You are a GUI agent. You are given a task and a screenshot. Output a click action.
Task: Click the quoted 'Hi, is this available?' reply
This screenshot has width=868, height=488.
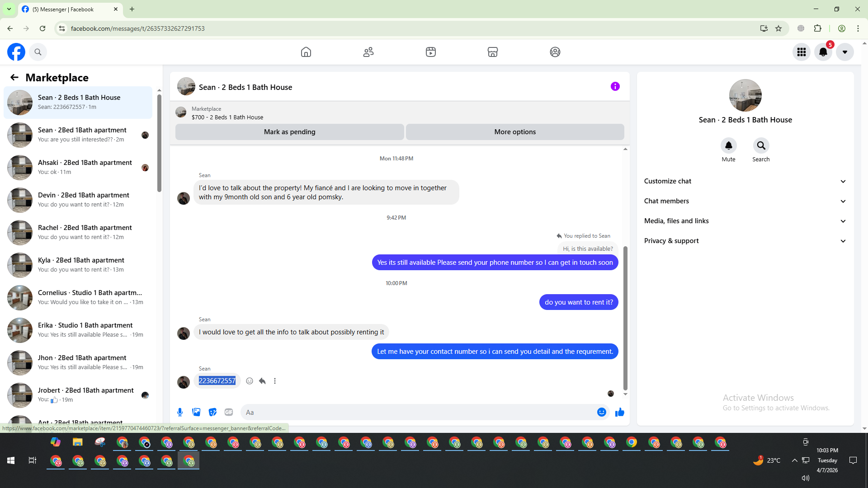[588, 249]
